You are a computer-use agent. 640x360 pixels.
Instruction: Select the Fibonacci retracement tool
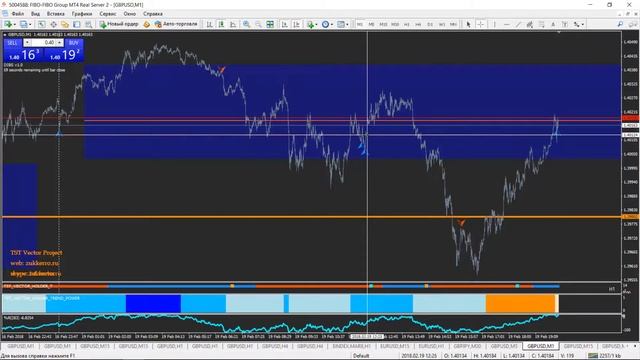coord(541,24)
